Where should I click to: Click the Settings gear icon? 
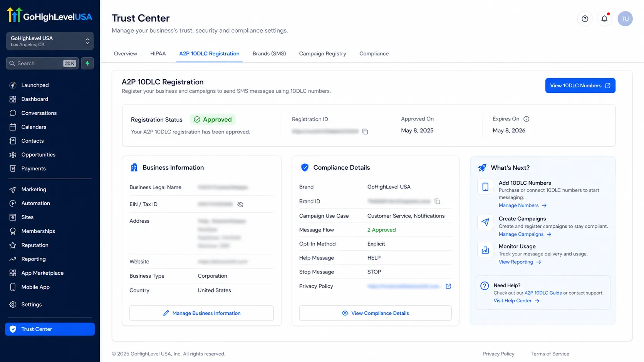point(13,304)
